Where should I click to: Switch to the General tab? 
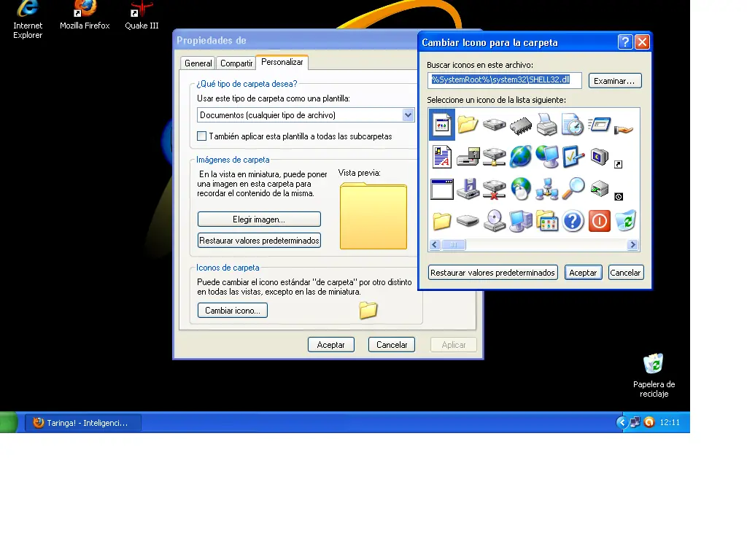click(198, 63)
